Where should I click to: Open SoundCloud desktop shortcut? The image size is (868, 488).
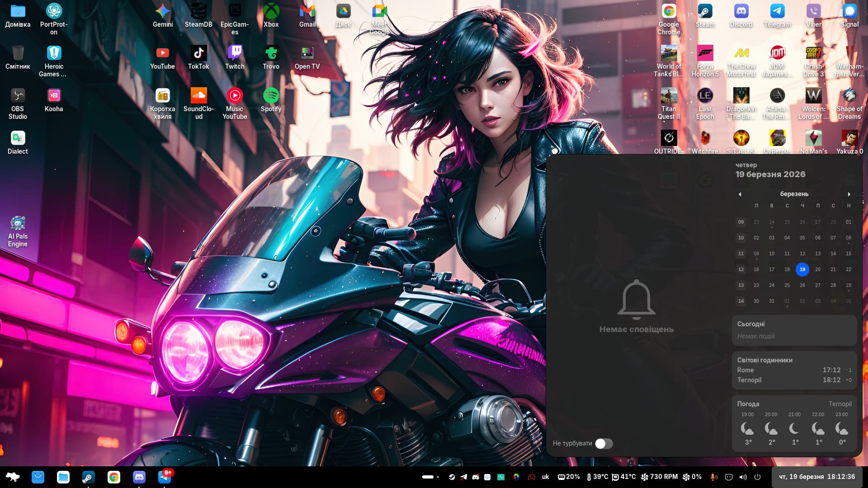tap(198, 96)
